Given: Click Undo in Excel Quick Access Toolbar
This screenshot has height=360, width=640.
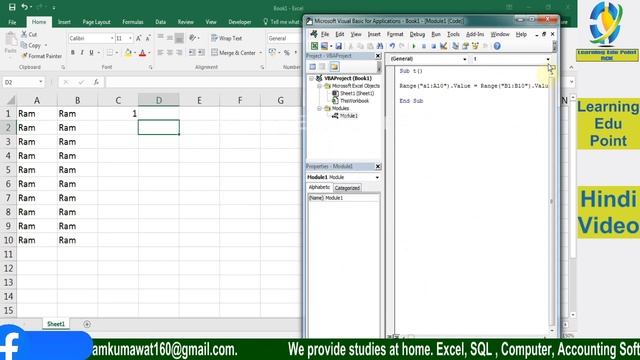Looking at the screenshot, I should (x=25, y=7).
